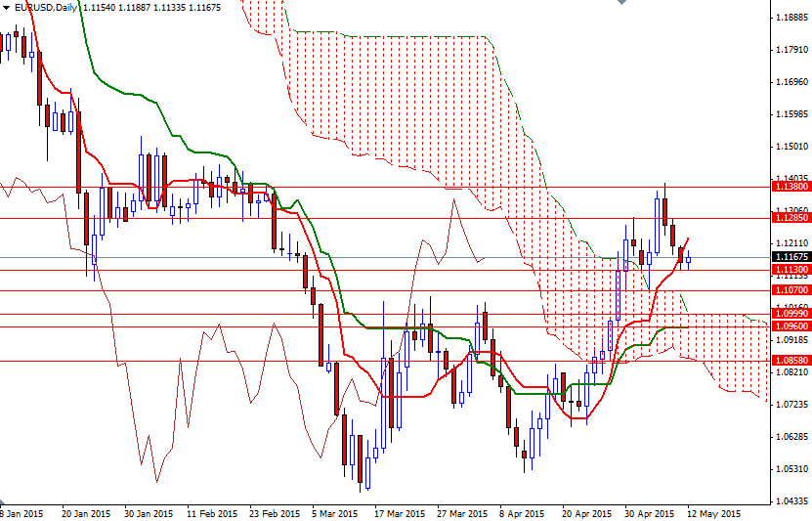This screenshot has height=521, width=812.
Task: Click the 1.16960 price axis value
Action: point(791,82)
